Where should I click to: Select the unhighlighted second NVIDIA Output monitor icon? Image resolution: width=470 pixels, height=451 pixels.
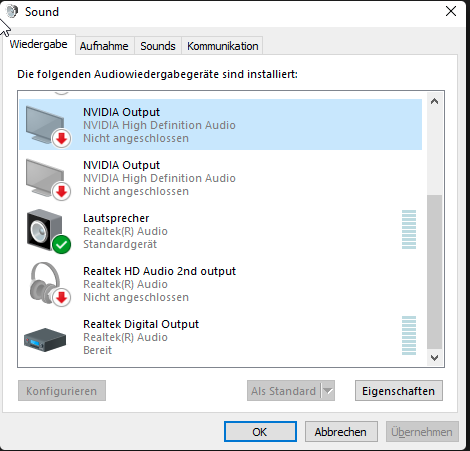point(48,179)
